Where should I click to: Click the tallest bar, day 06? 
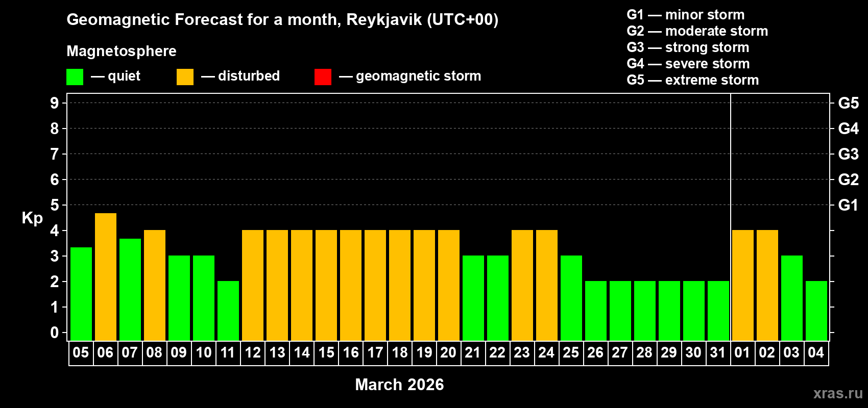106,277
